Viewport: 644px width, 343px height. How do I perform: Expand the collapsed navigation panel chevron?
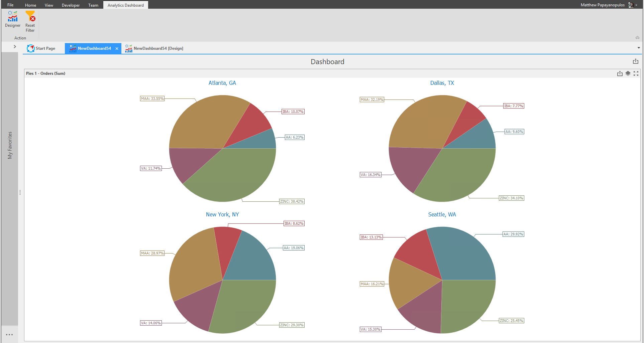15,47
